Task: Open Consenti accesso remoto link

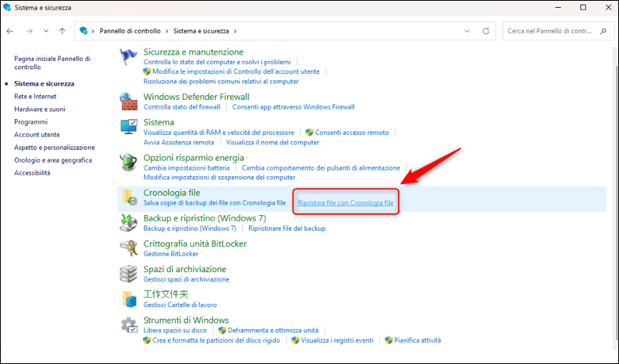Action: point(352,132)
